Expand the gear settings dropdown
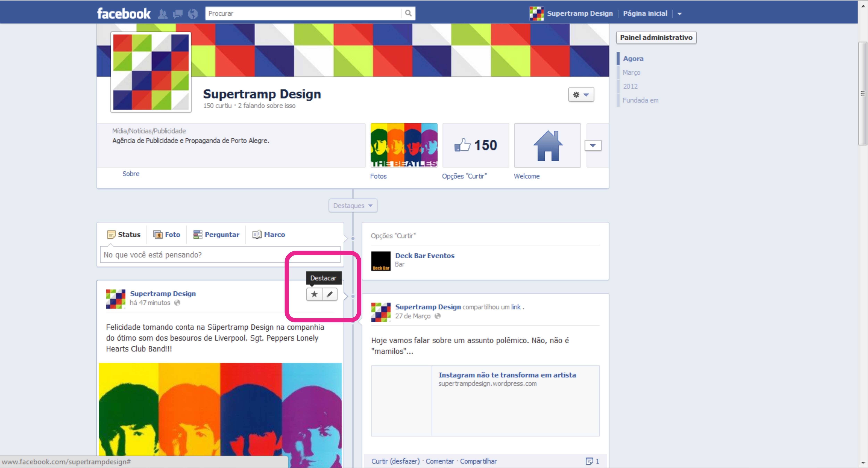868x468 pixels. [x=581, y=95]
